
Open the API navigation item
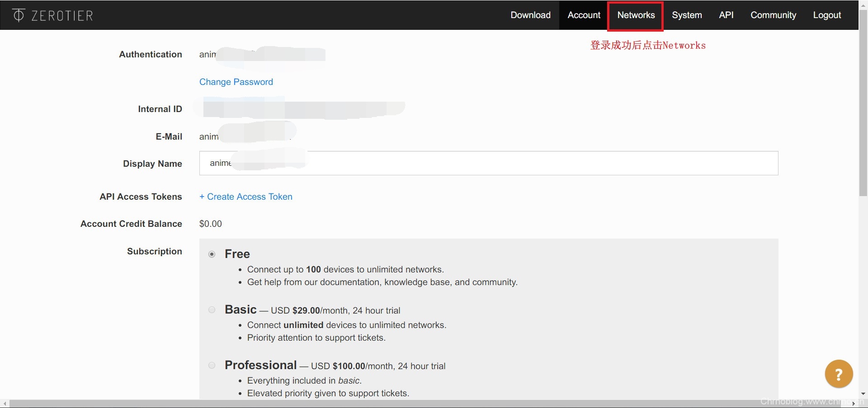[x=726, y=15]
